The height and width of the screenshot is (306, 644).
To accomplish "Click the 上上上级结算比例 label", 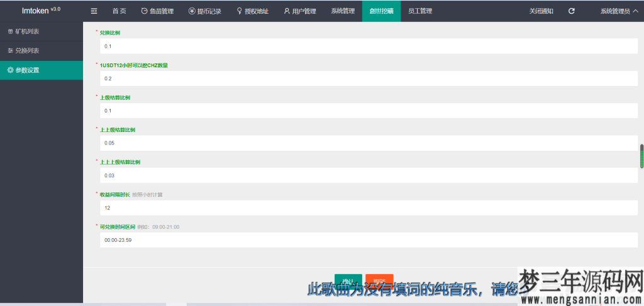I will coord(120,163).
